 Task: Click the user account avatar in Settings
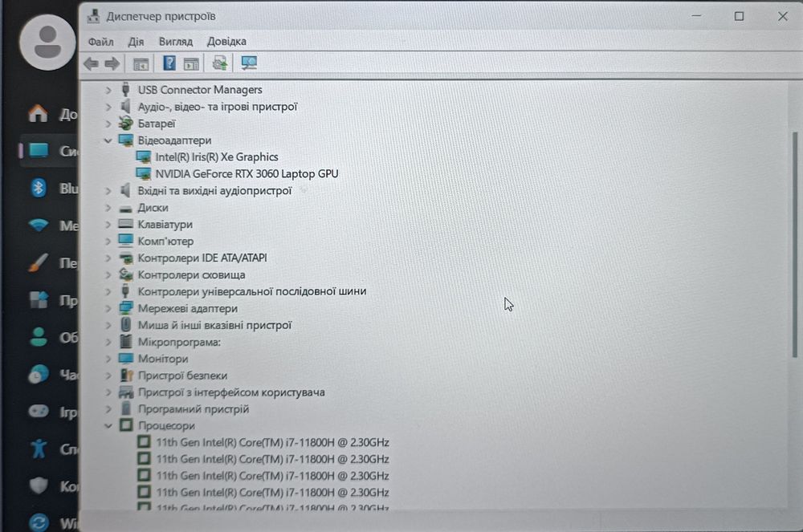click(x=47, y=42)
